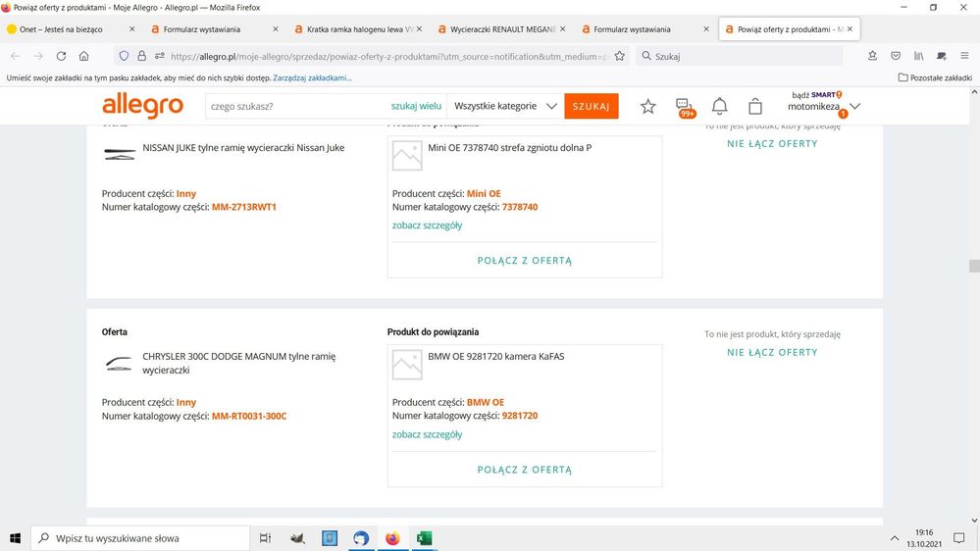
Task: Click NIE ŁĄCZ OFERTY for Chrysler 300C offer
Action: 772,352
